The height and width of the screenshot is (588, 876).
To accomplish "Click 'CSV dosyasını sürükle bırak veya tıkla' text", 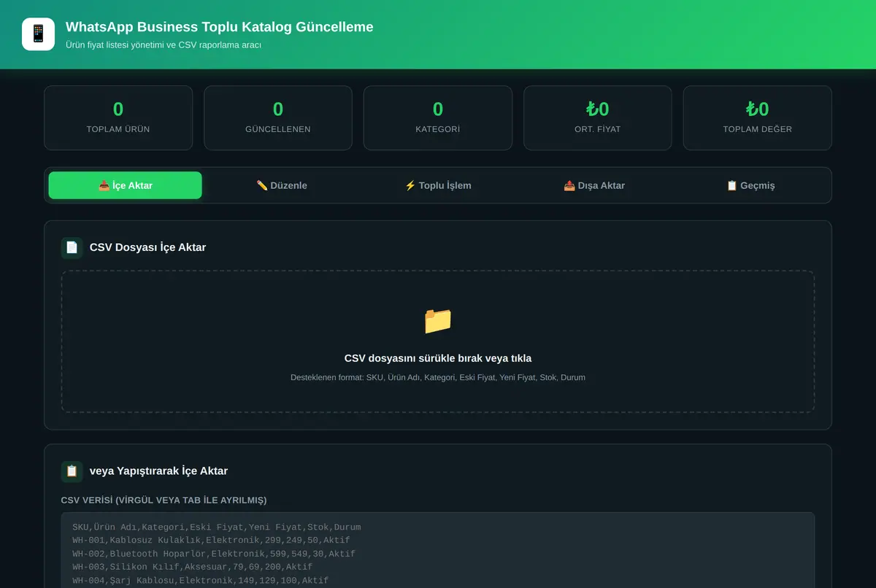I will pos(438,358).
